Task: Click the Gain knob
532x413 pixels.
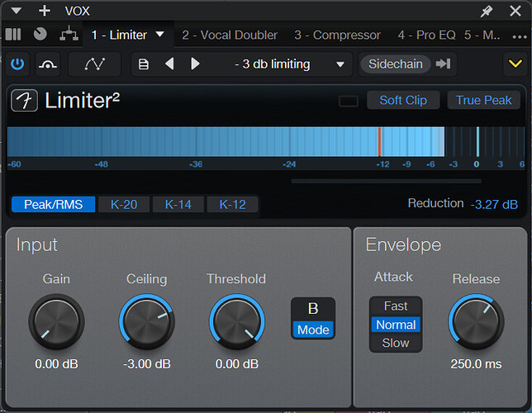Action: (56, 321)
